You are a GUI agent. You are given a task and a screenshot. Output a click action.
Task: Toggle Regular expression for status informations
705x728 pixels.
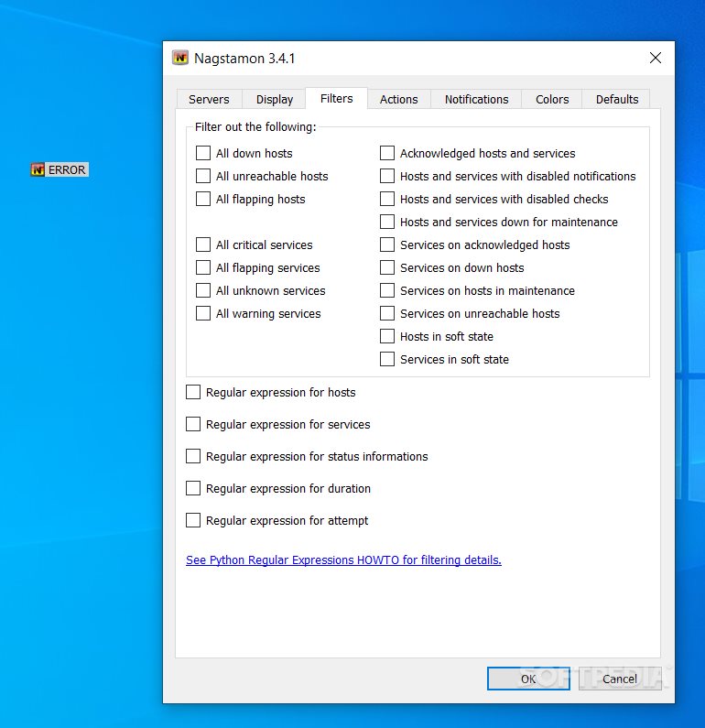pos(193,456)
